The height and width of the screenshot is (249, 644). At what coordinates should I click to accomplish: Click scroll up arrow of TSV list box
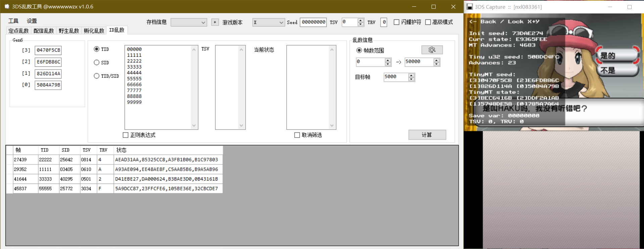[241, 49]
